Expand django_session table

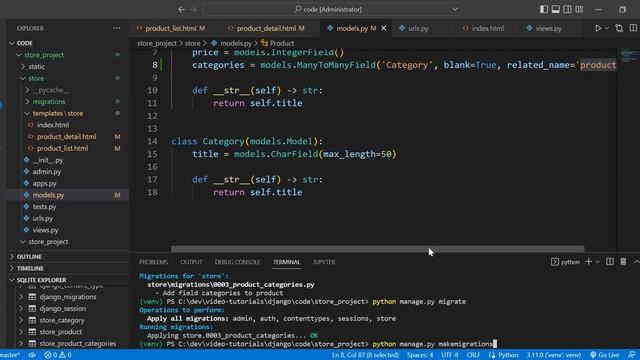tap(21, 309)
